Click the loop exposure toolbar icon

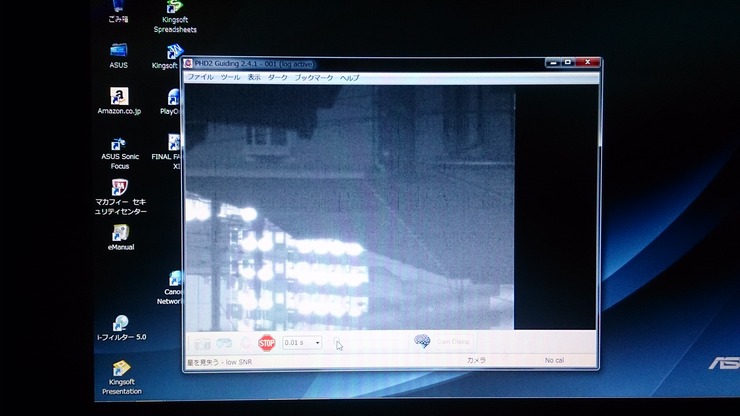point(224,343)
